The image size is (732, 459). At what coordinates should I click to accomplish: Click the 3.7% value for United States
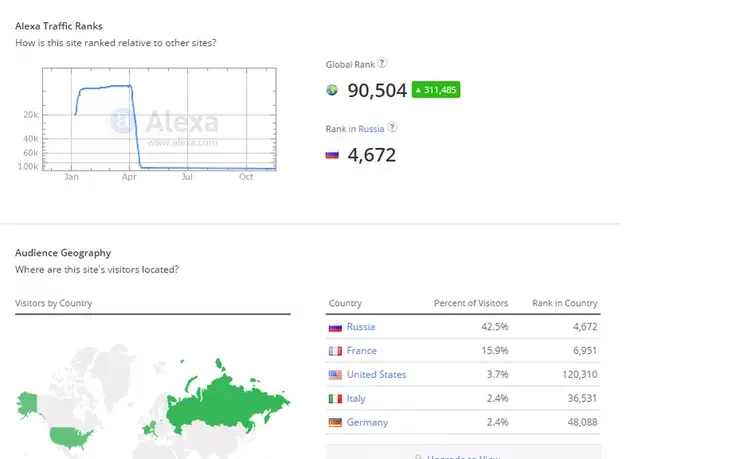coord(498,374)
